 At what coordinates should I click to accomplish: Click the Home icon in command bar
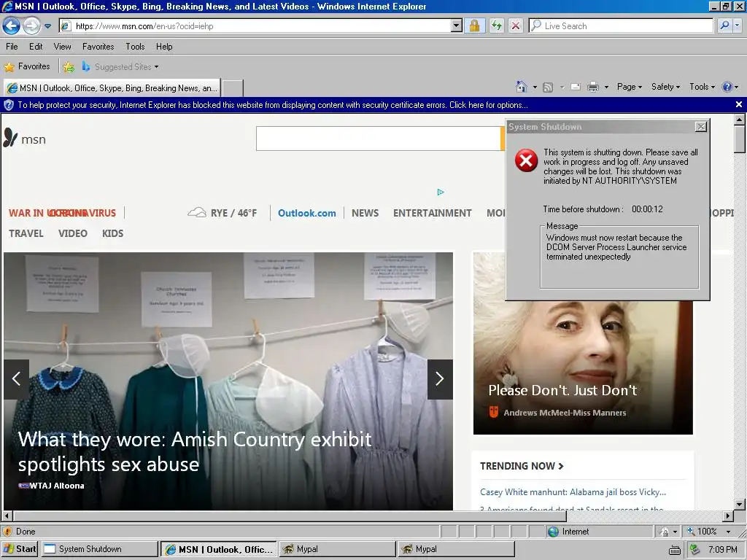click(522, 87)
